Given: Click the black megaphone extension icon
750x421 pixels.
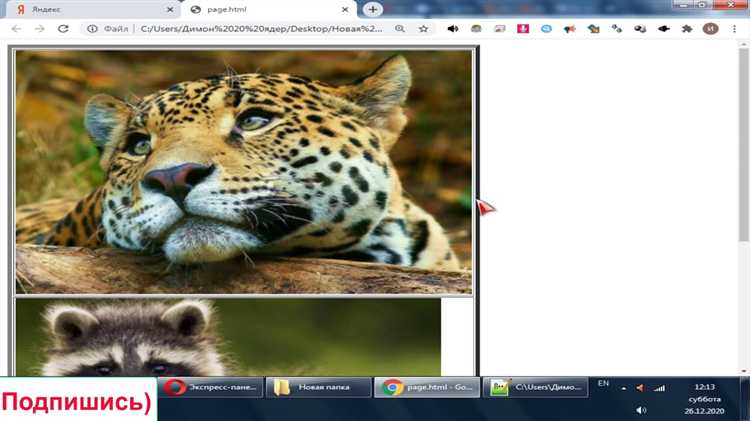Looking at the screenshot, I should pyautogui.click(x=452, y=29).
